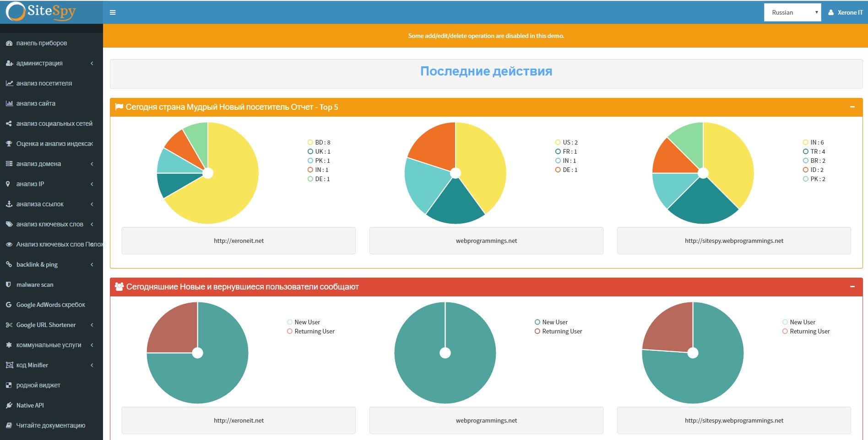Toggle Returning User legend for webprogrammings.net chart

tap(559, 331)
